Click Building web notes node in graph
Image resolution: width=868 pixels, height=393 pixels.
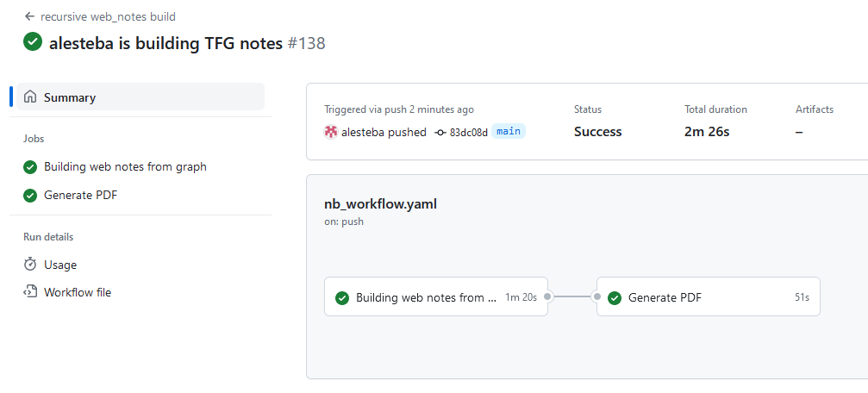pyautogui.click(x=435, y=296)
